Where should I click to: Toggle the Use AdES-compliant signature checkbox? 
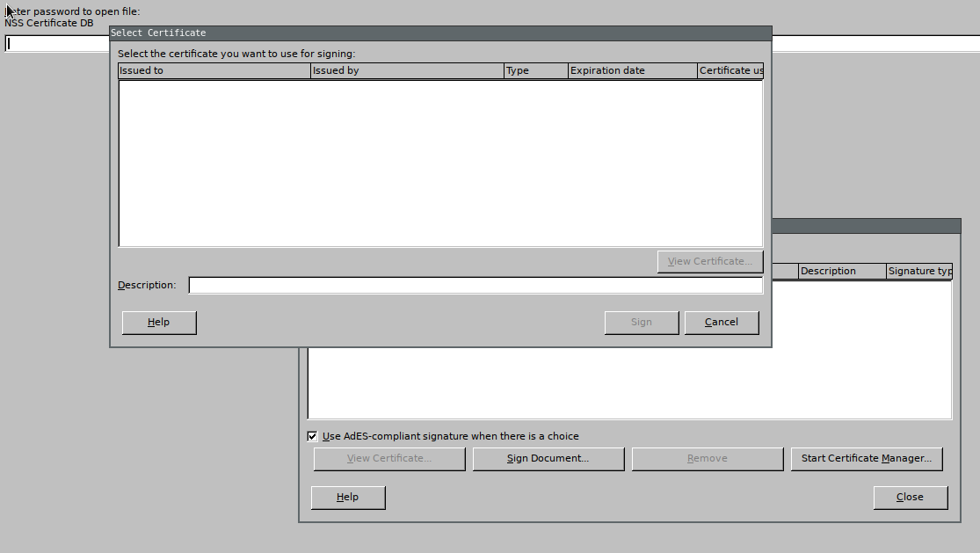(312, 436)
